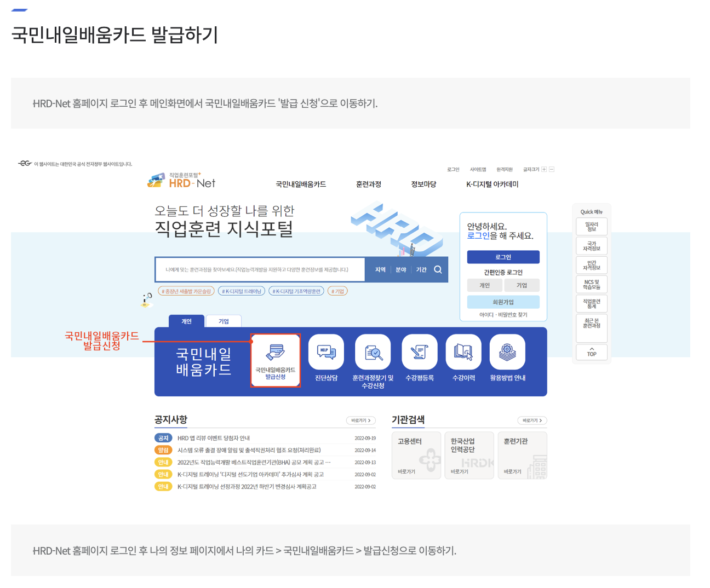Click the 사이트맵 link

point(478,169)
